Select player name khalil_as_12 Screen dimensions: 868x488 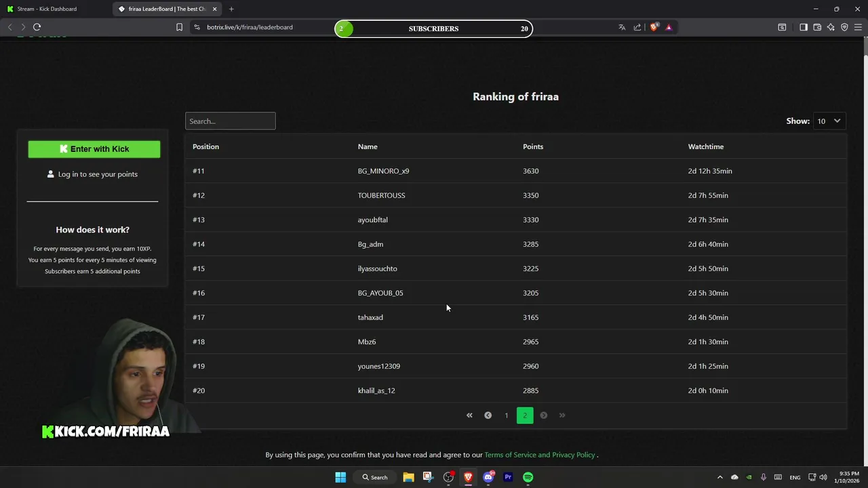(x=376, y=390)
